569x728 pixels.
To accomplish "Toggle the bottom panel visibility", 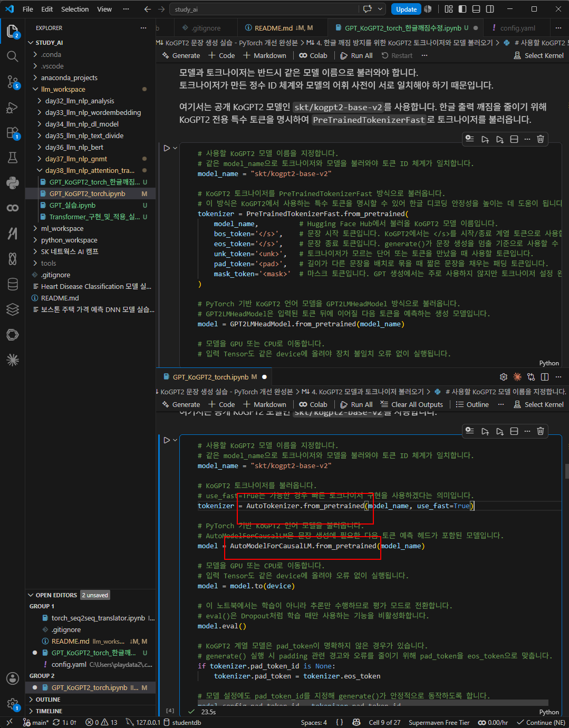I will tap(476, 9).
